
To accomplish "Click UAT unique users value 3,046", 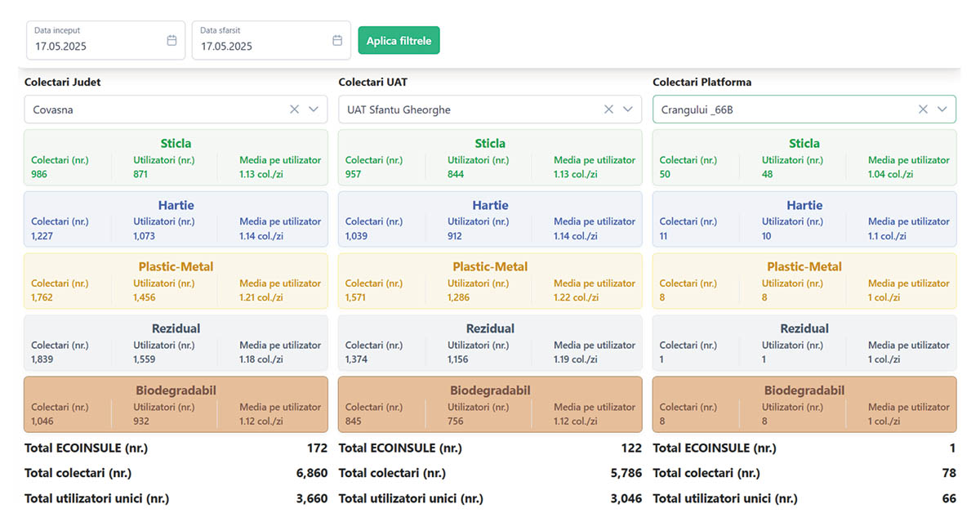I will pyautogui.click(x=626, y=498).
